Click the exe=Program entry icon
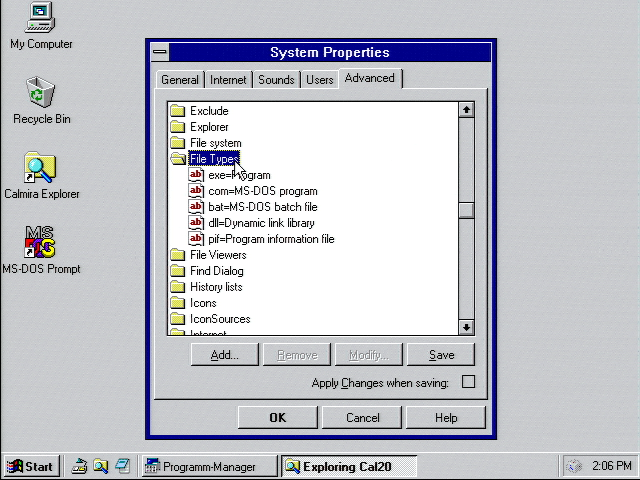 (197, 175)
